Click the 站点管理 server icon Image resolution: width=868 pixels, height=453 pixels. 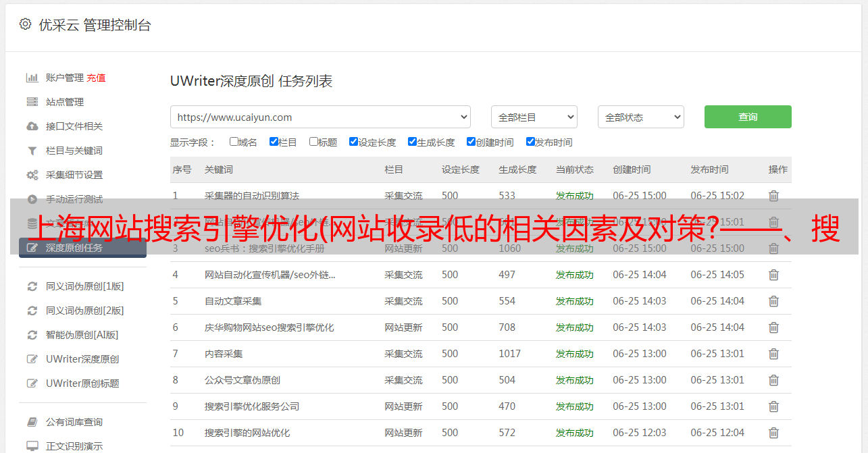click(x=32, y=102)
